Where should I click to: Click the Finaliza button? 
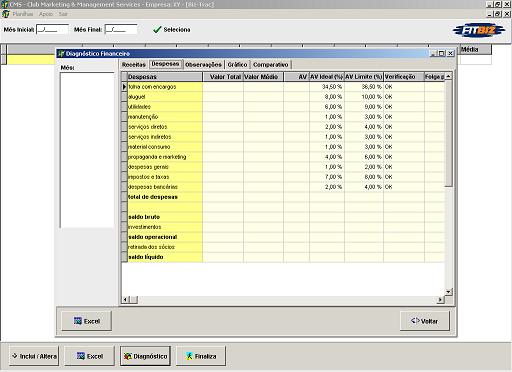pyautogui.click(x=201, y=356)
